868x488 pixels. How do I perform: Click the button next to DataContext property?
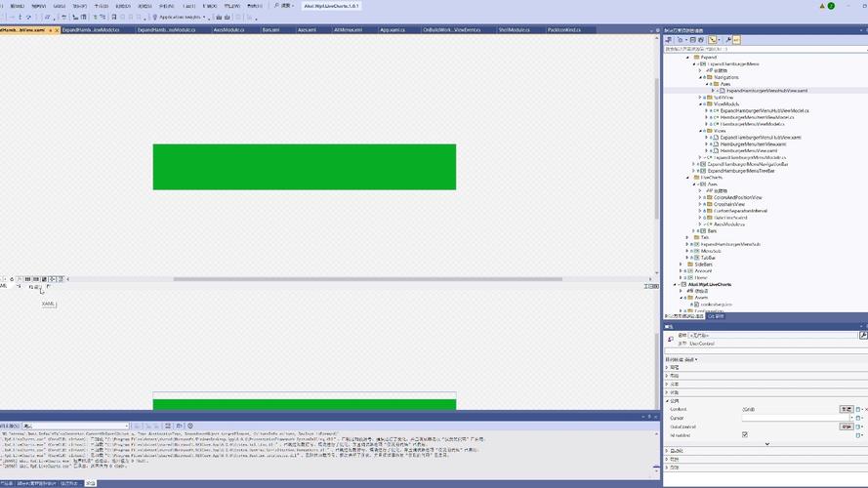point(846,426)
